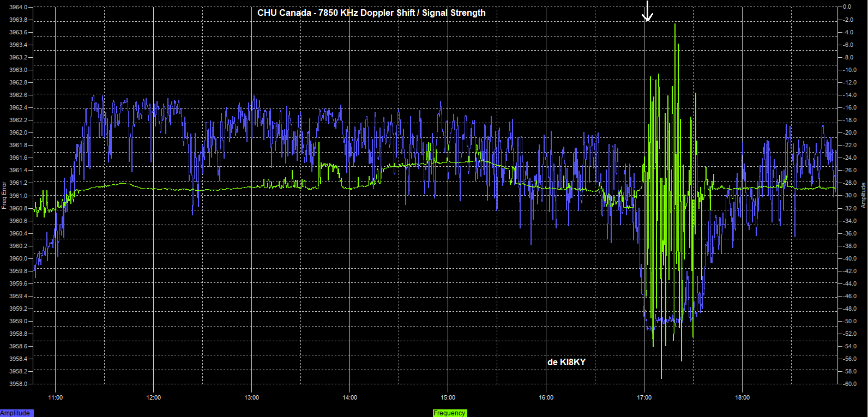Click the blue Amplitude legend label

pos(16,413)
